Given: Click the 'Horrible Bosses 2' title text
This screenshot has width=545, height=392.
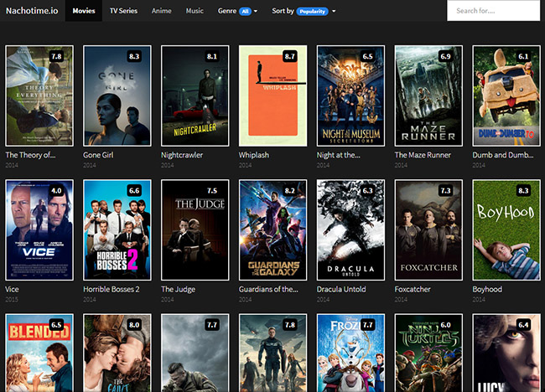Looking at the screenshot, I should click(x=112, y=289).
